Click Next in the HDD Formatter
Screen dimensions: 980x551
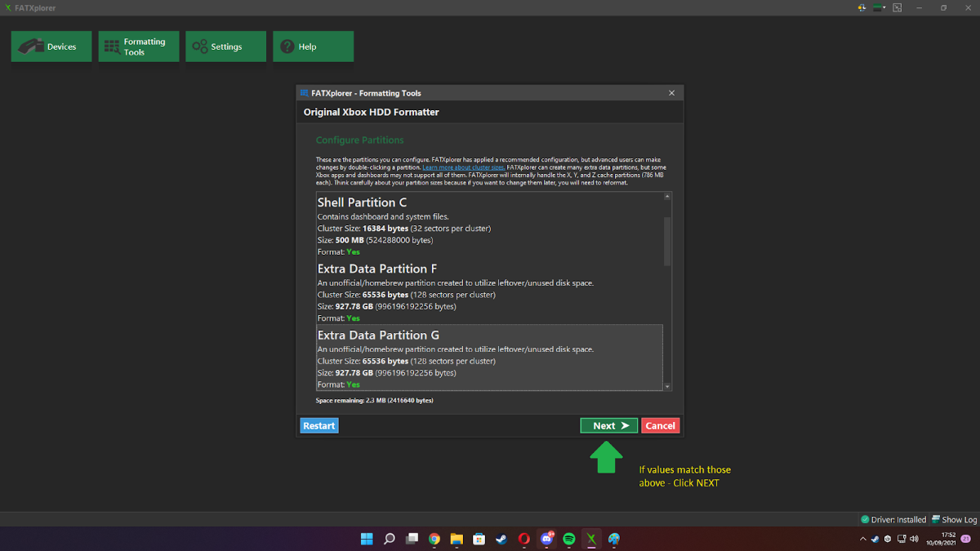pyautogui.click(x=608, y=425)
